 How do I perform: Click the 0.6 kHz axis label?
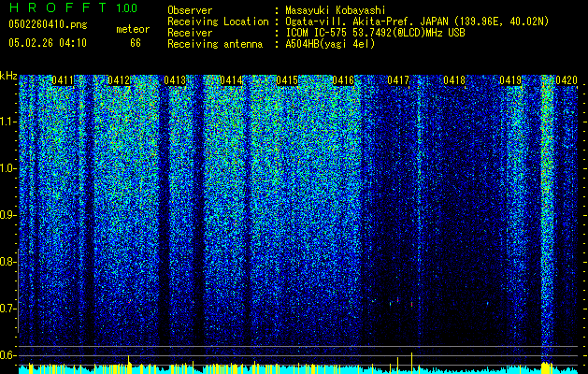[x=7, y=355]
